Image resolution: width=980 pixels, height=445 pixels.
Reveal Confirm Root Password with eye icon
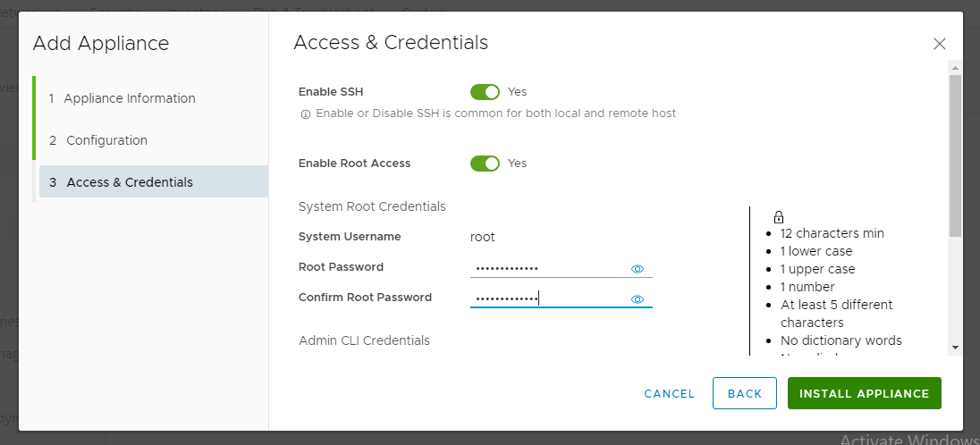[637, 299]
